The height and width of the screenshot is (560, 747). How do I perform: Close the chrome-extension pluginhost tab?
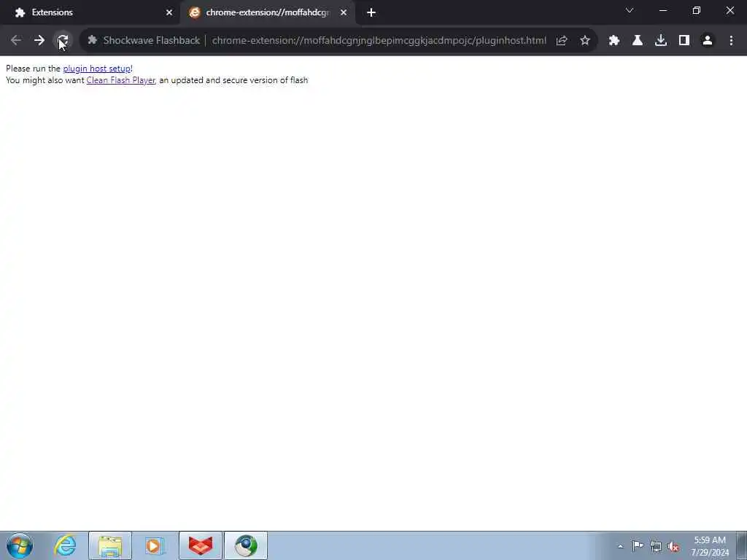point(344,12)
